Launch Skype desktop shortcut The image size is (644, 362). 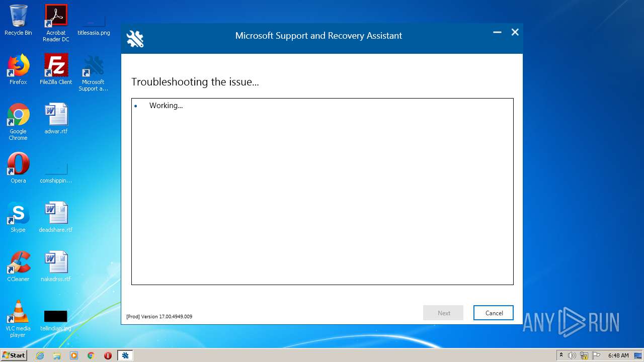(x=18, y=217)
